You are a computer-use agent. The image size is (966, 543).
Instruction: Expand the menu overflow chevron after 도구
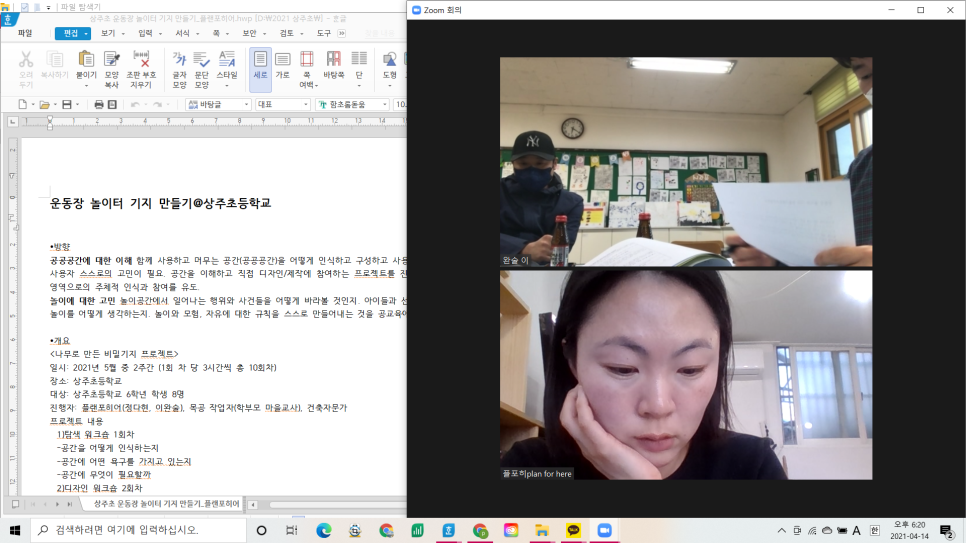(x=341, y=33)
